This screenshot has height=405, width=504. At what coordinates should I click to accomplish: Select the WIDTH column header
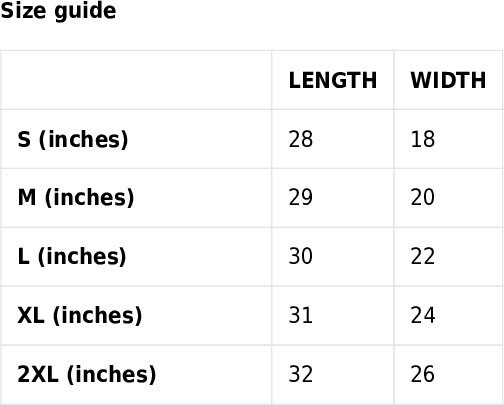click(448, 80)
